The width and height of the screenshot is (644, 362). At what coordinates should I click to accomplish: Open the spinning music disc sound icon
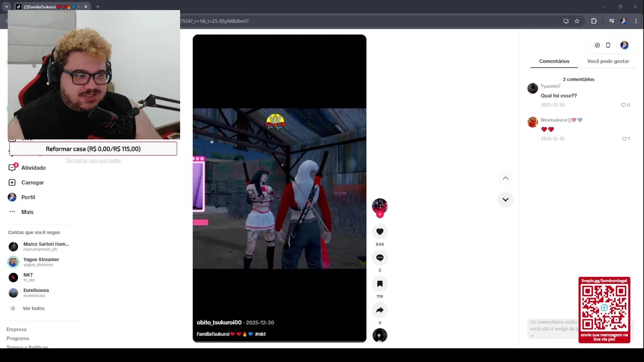(380, 335)
